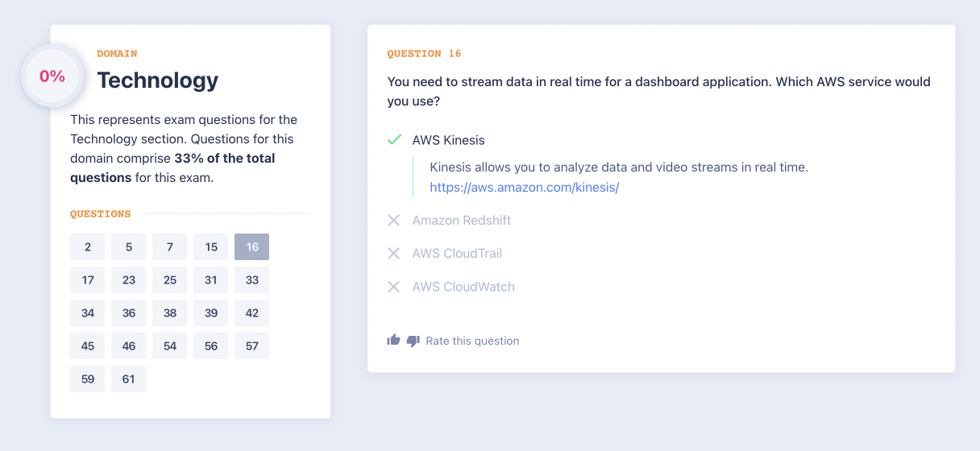Click the X icon beside AWS CloudWatch
This screenshot has width=980, height=451.
pyautogui.click(x=394, y=287)
